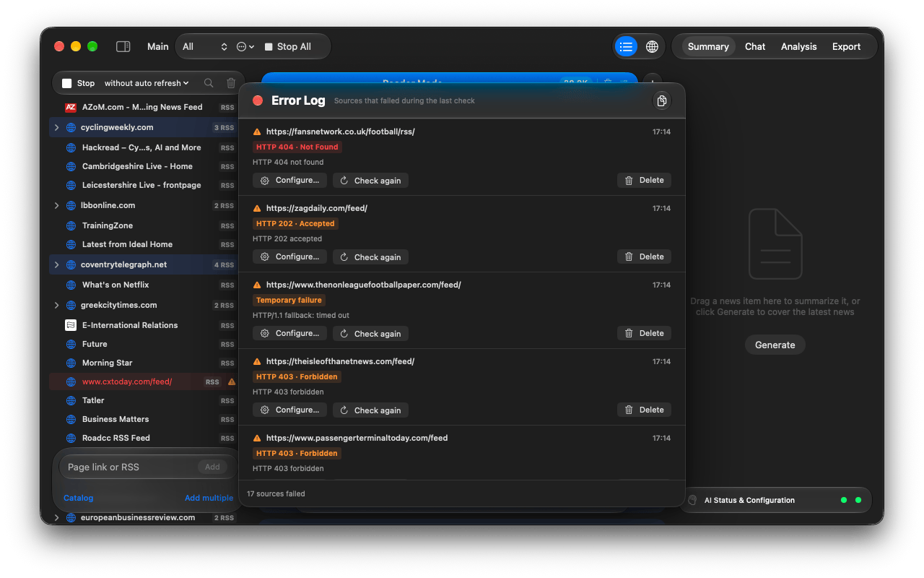924x578 pixels.
Task: Open the Catalog link
Action: [78, 498]
